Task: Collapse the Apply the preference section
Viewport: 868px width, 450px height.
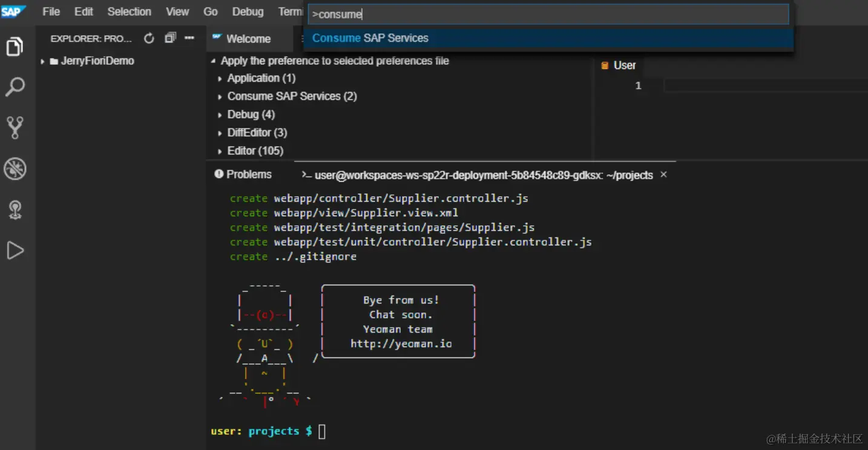Action: pos(213,61)
